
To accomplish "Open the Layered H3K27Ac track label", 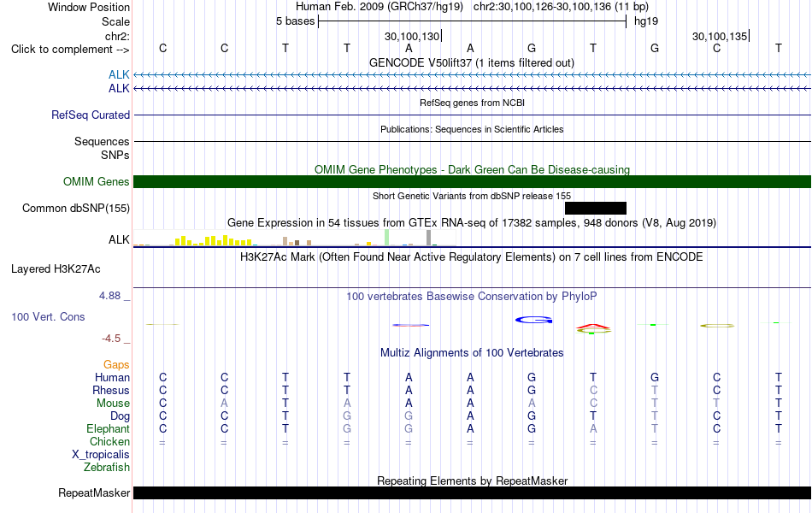I will (x=56, y=269).
